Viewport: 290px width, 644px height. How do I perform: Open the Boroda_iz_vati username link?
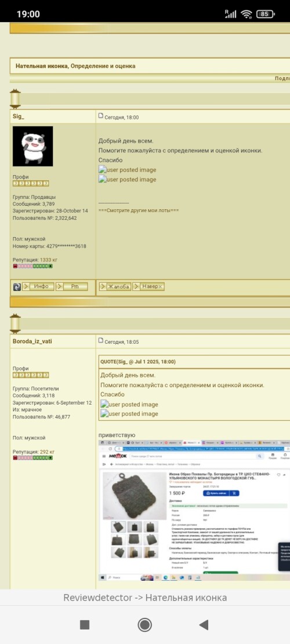coord(32,341)
